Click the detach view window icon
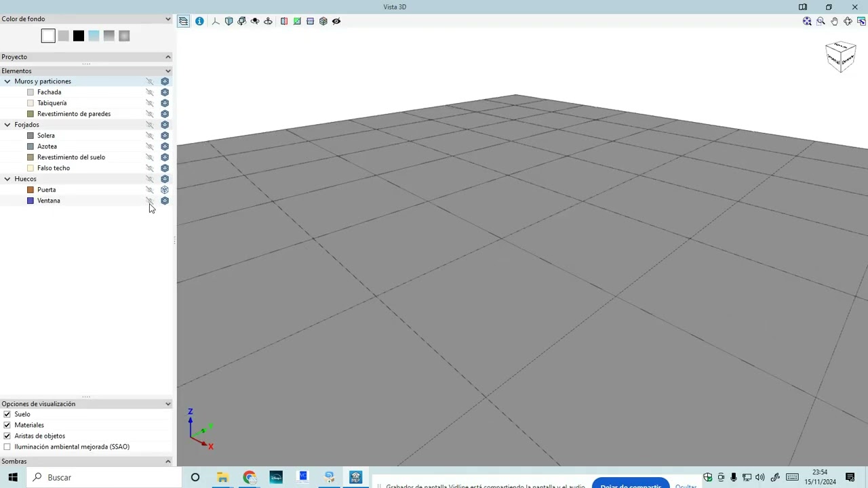 861,21
